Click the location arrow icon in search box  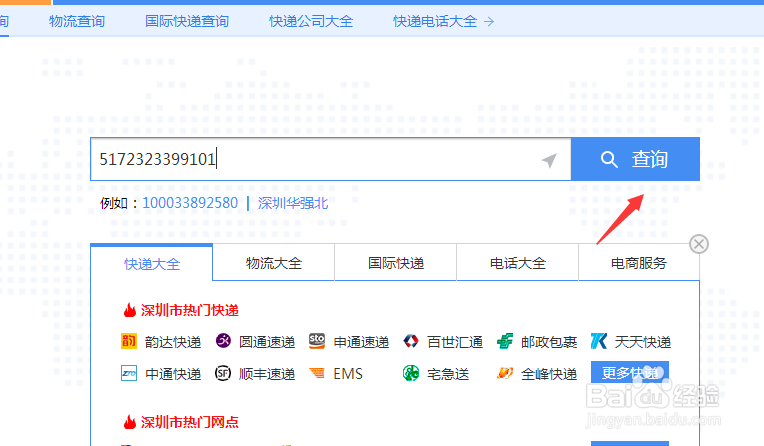549,160
